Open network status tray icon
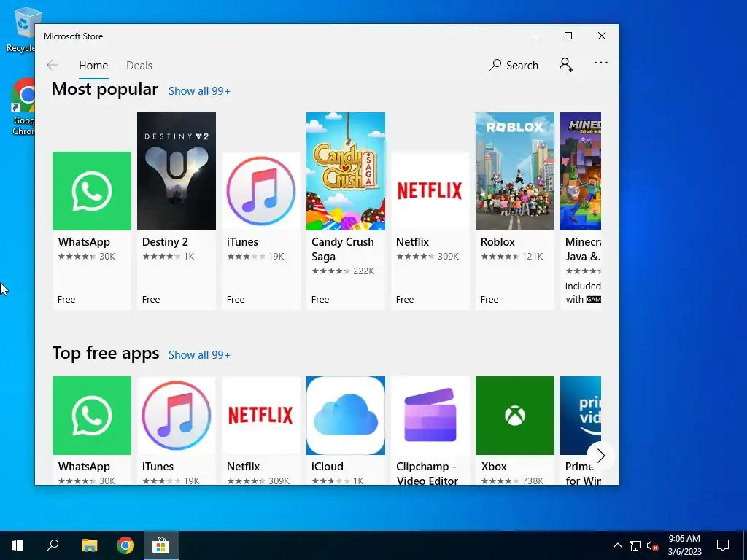 [x=635, y=545]
